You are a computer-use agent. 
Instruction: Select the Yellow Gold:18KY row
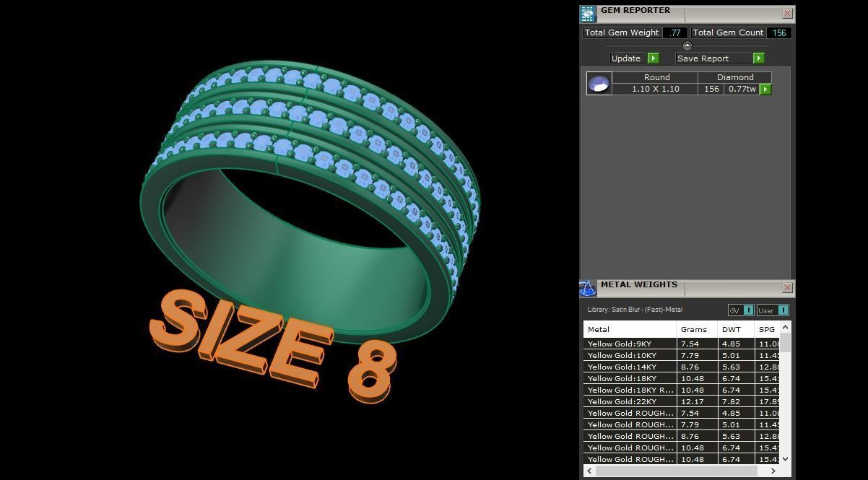point(681,379)
